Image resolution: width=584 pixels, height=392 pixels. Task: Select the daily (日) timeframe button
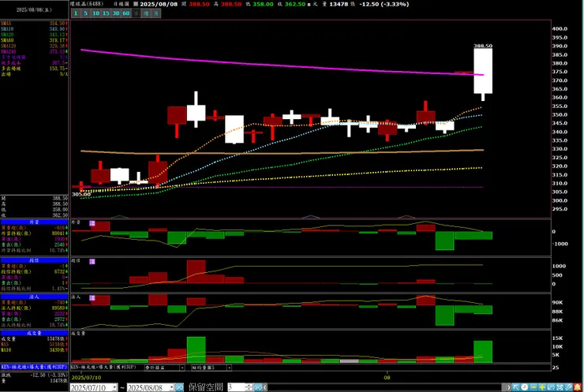pos(136,13)
